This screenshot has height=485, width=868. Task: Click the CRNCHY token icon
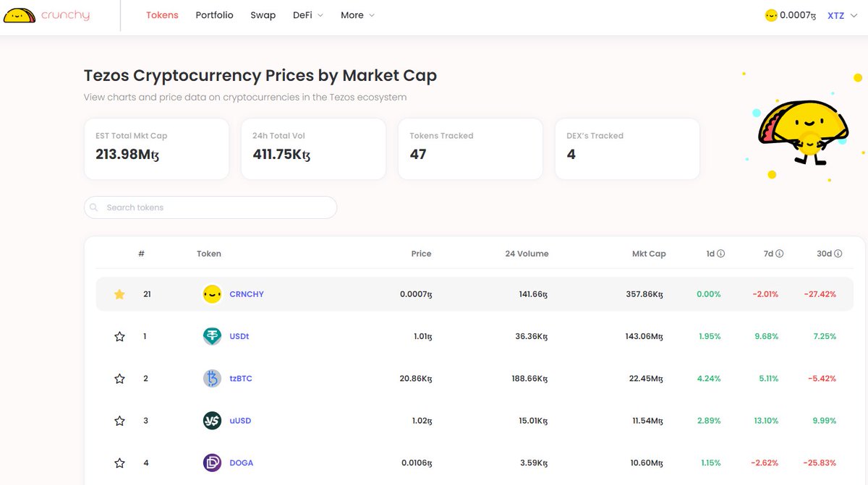coord(212,294)
